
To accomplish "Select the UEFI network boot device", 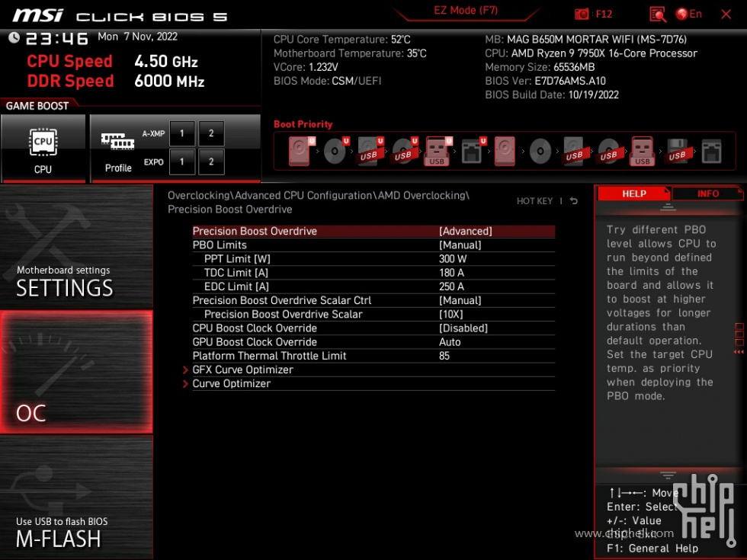I will point(473,152).
